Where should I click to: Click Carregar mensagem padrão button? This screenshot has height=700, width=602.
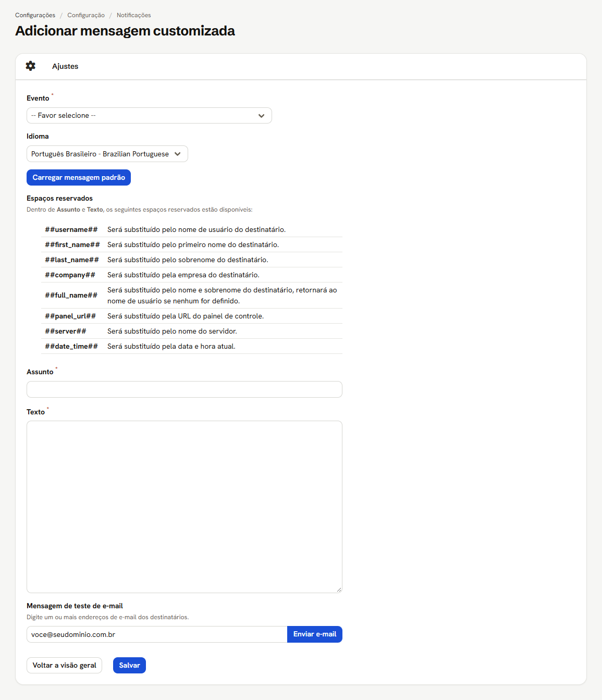[x=79, y=178]
